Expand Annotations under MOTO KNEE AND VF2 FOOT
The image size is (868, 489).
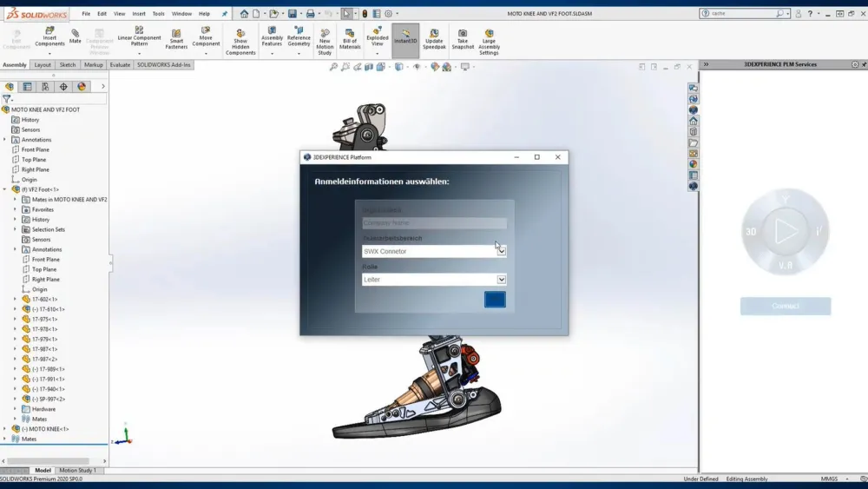[x=4, y=140]
